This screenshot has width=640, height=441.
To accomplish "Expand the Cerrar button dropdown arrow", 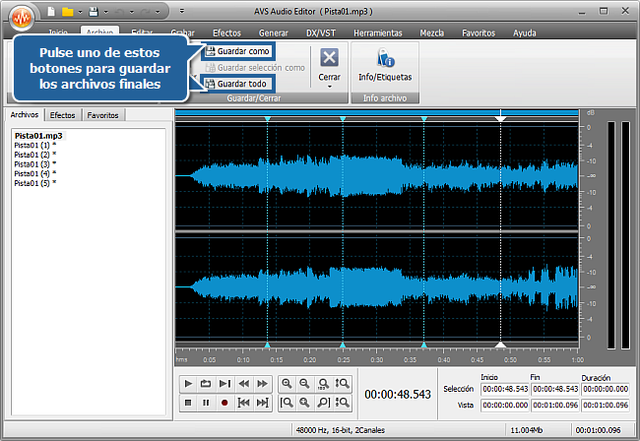I will (329, 87).
